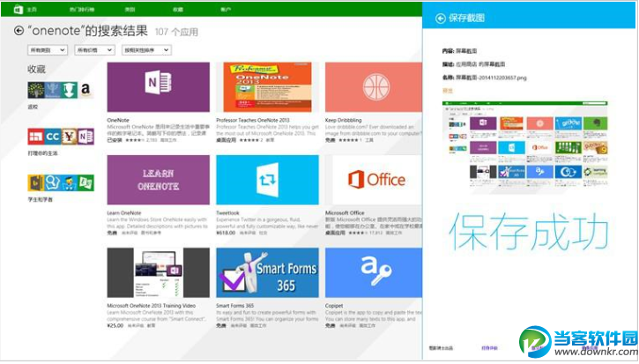Go back from the onenote search results

click(x=19, y=31)
